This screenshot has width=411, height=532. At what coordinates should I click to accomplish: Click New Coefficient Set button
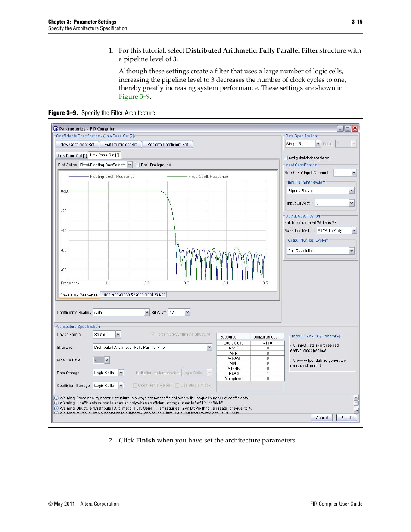[x=77, y=145]
